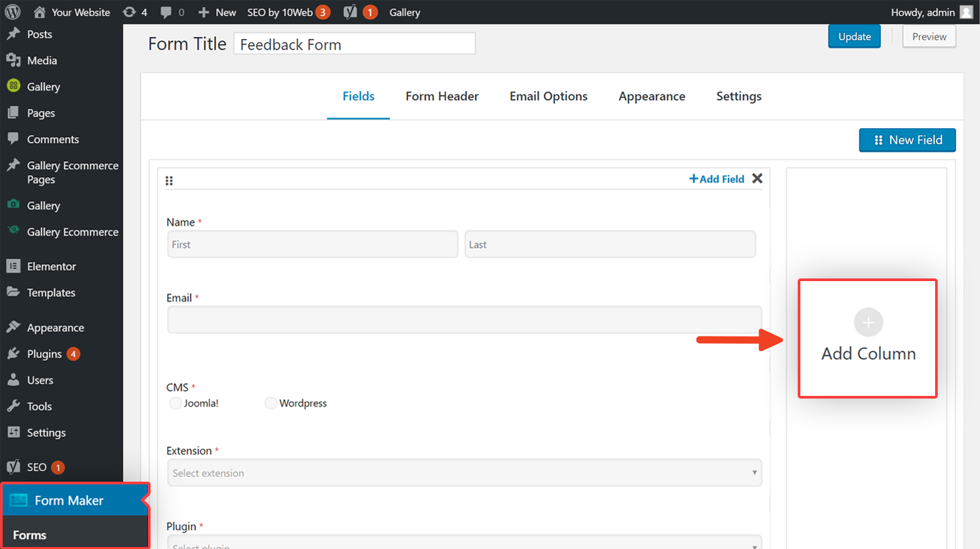
Task: Open SEO by 10Web menu in admin bar
Action: pos(288,13)
